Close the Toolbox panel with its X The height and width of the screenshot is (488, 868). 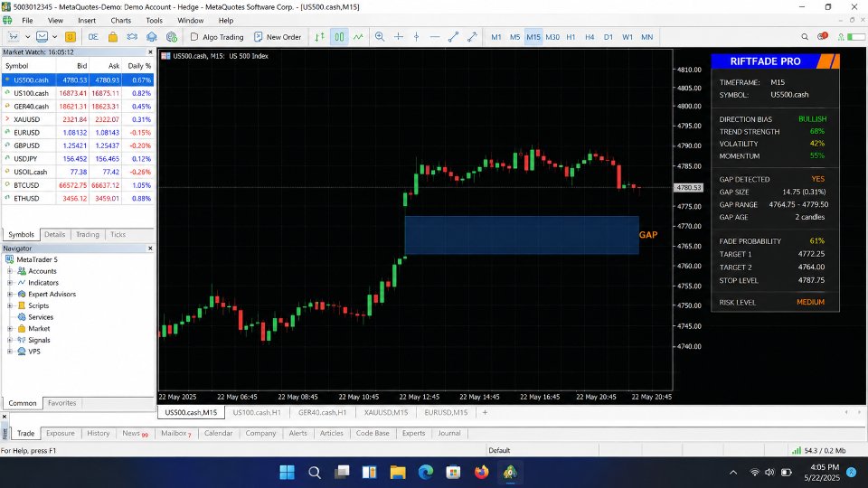[5, 417]
